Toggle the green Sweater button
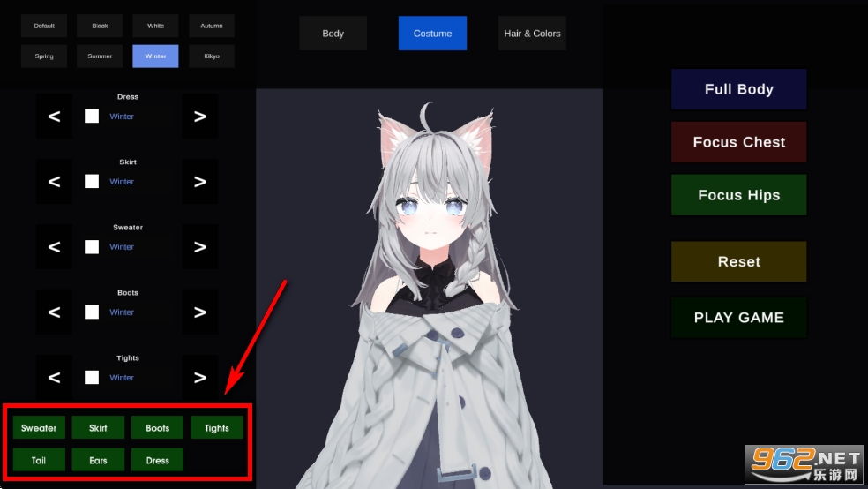 (39, 428)
